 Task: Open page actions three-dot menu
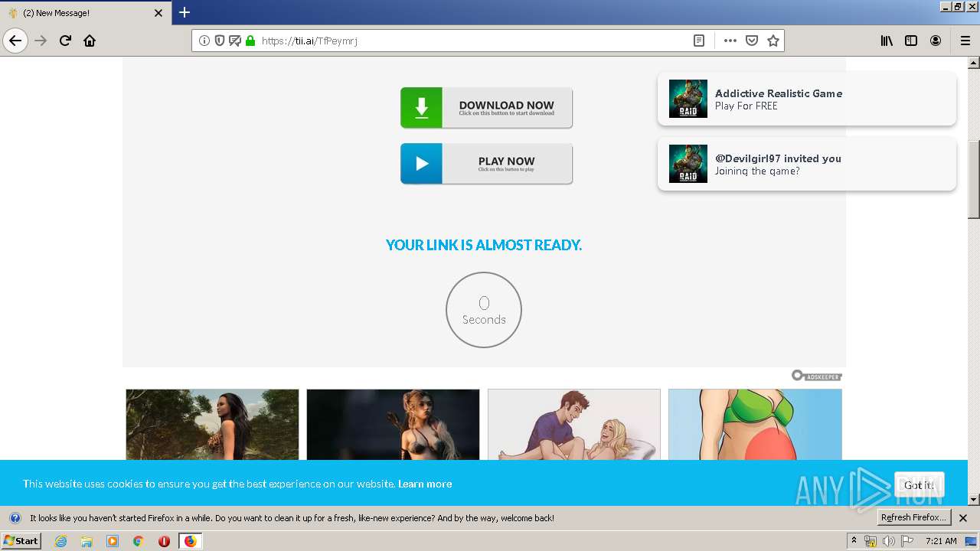[x=730, y=41]
